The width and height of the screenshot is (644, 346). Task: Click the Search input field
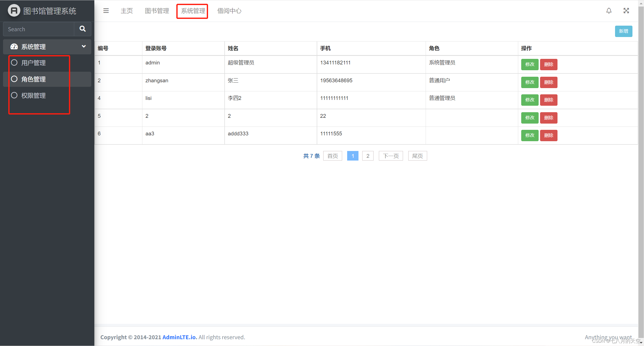click(x=38, y=29)
